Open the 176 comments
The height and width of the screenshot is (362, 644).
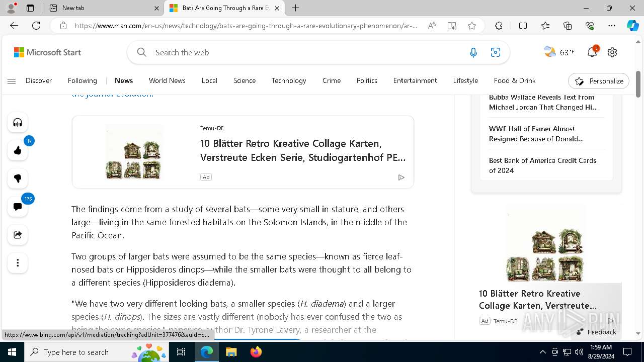tap(18, 207)
